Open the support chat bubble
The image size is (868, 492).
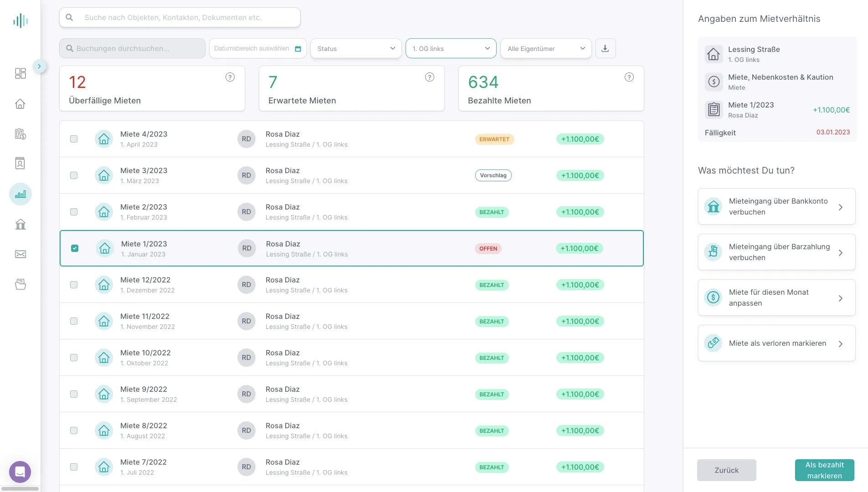pos(20,472)
